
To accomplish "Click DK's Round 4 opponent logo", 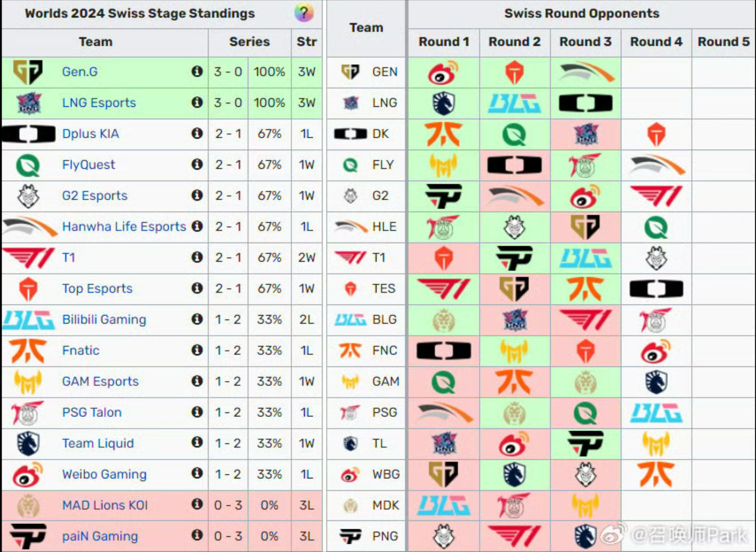I will (x=656, y=134).
